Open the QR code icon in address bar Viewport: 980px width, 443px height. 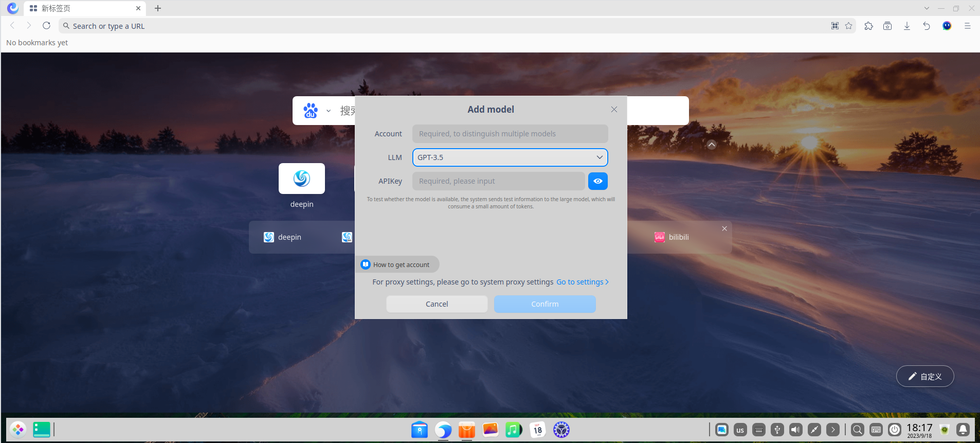point(835,26)
